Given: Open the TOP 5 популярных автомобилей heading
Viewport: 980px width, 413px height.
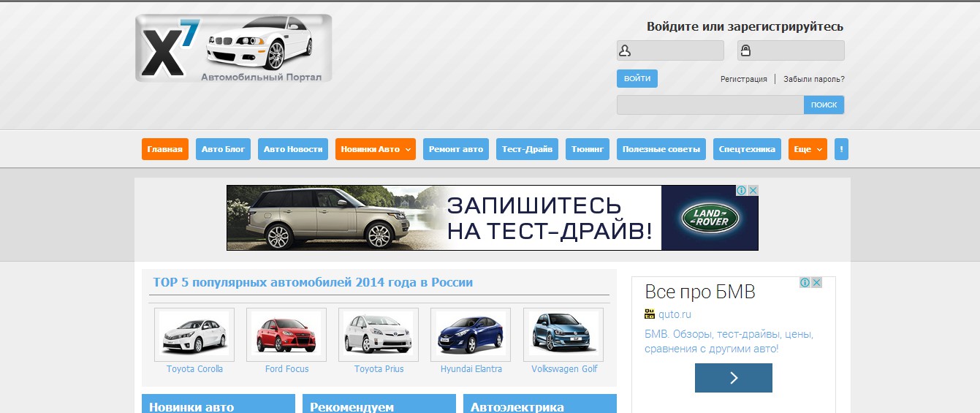Looking at the screenshot, I should [313, 282].
